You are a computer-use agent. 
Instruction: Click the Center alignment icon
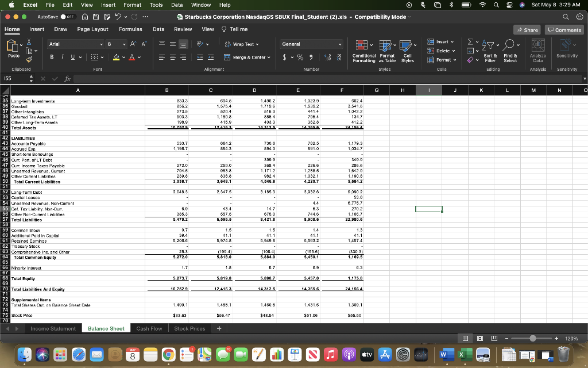[x=172, y=57]
